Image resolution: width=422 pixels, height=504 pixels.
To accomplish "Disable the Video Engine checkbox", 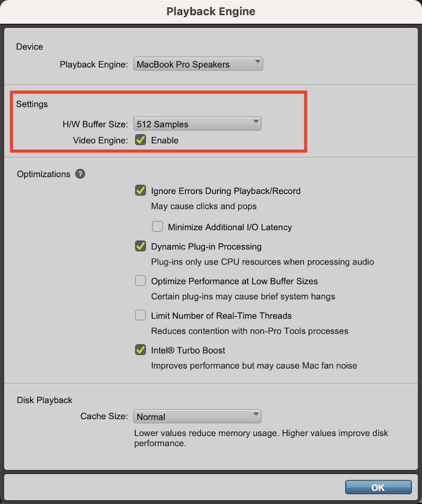I will pyautogui.click(x=140, y=140).
